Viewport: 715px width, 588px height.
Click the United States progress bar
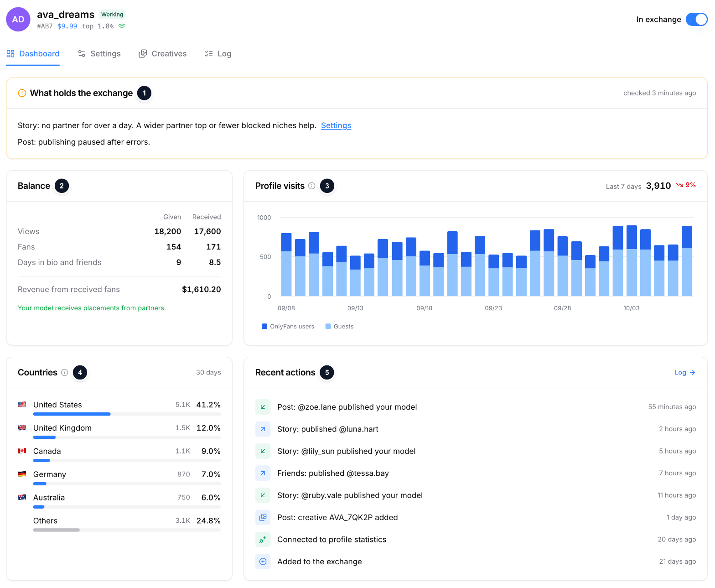point(127,414)
